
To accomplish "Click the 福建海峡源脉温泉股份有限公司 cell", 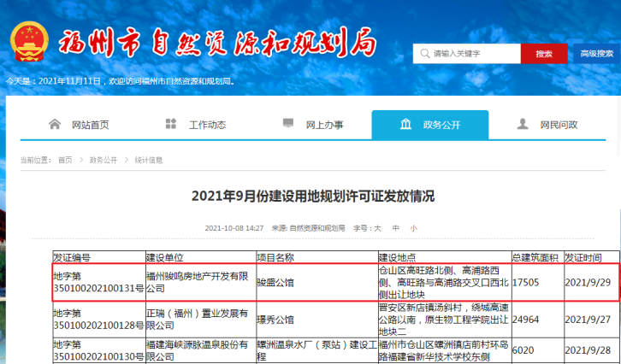I will tap(201, 350).
